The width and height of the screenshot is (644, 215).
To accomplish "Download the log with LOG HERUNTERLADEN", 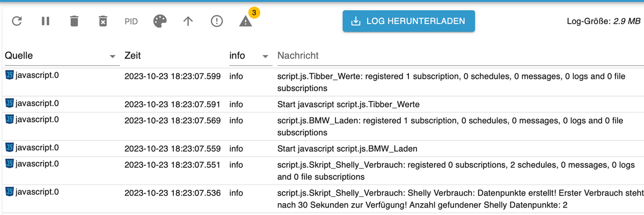I will 408,21.
